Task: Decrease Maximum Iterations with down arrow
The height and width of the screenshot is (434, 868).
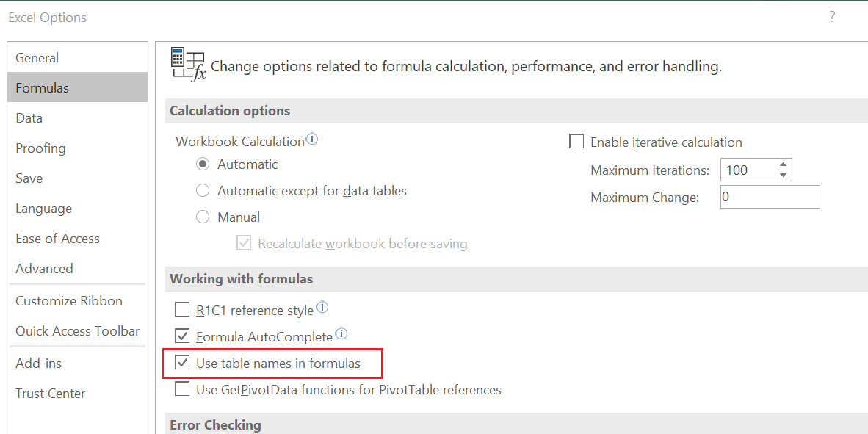Action: tap(783, 175)
